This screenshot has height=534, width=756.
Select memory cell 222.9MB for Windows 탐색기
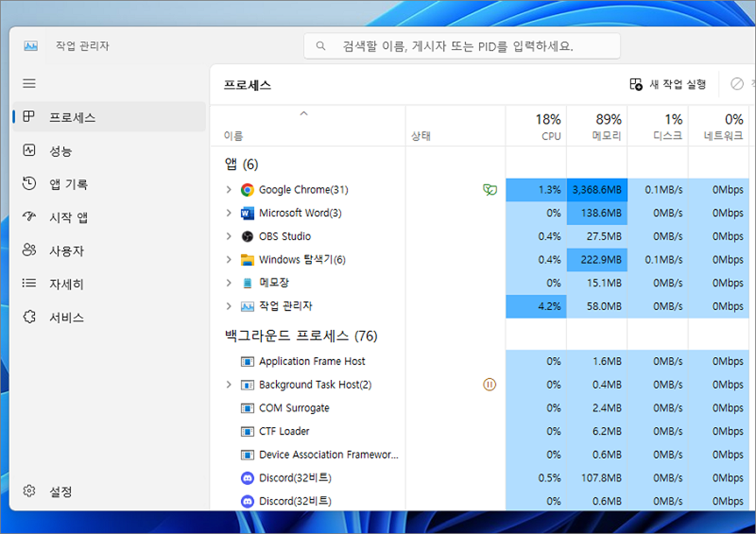click(x=597, y=260)
